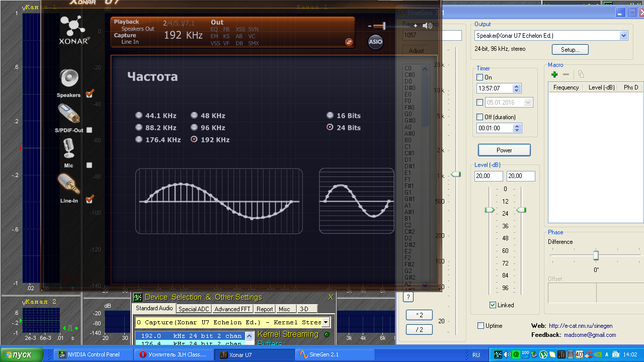
Task: Open the Advanced FFT tab
Action: pyautogui.click(x=232, y=309)
